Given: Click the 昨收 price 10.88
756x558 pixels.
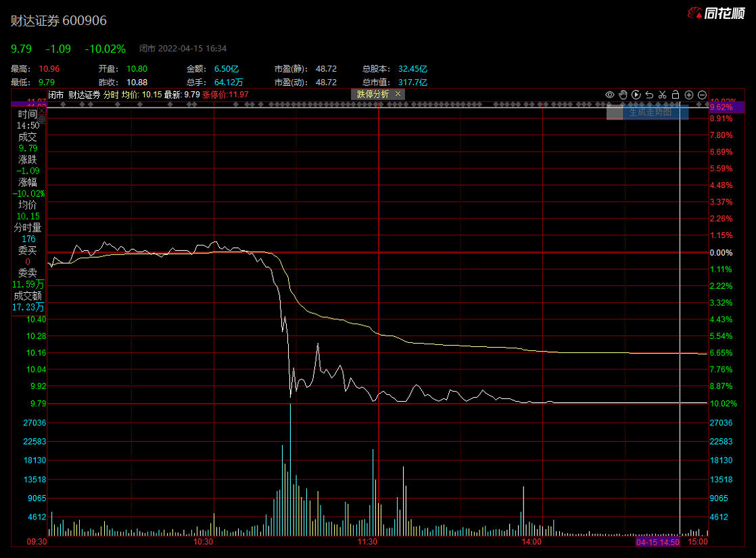Looking at the screenshot, I should [137, 83].
